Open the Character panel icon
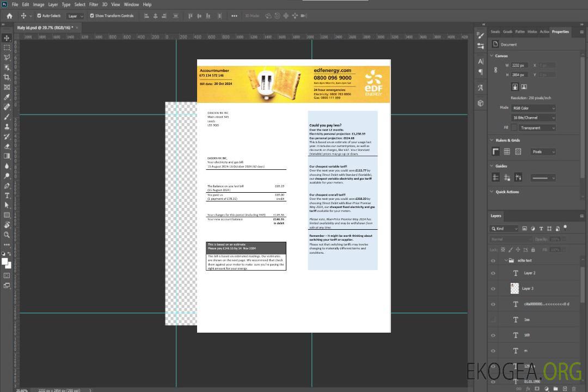This screenshot has width=588, height=392. click(x=481, y=62)
